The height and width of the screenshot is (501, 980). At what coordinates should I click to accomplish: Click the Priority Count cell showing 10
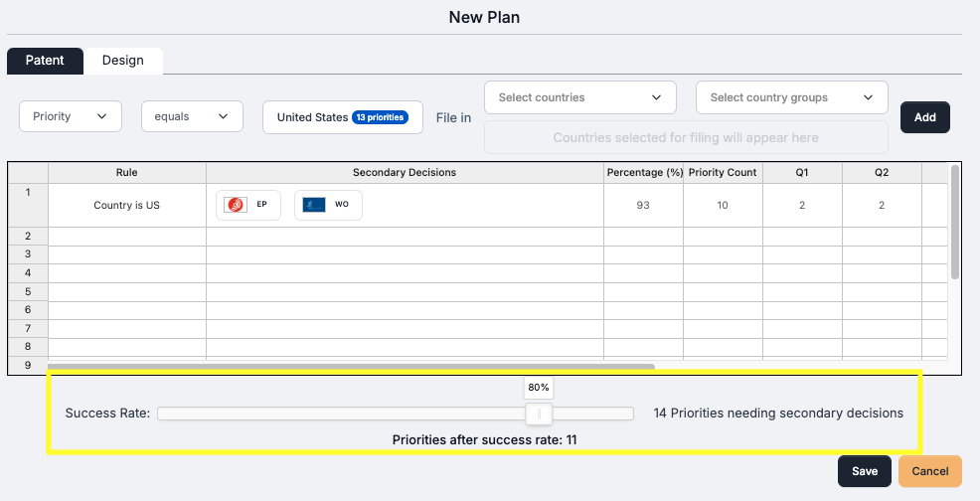[723, 206]
